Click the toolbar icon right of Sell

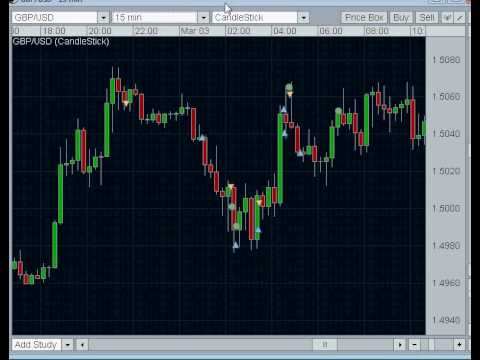447,18
